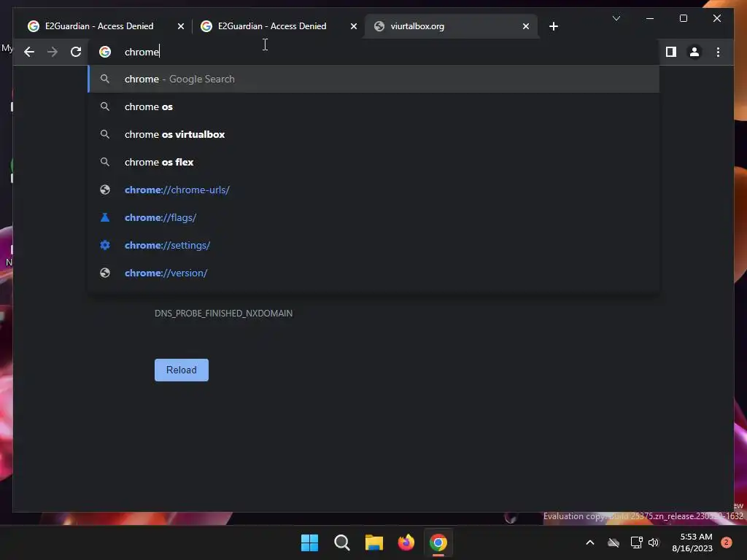Go back using the browser back arrow
The height and width of the screenshot is (560, 747).
coord(29,52)
